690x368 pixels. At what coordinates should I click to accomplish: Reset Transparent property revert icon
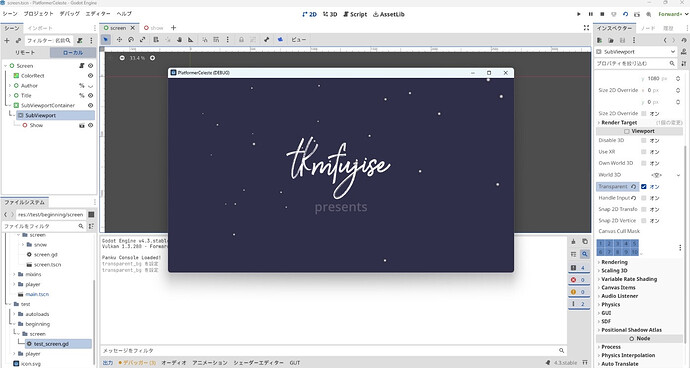pos(634,187)
